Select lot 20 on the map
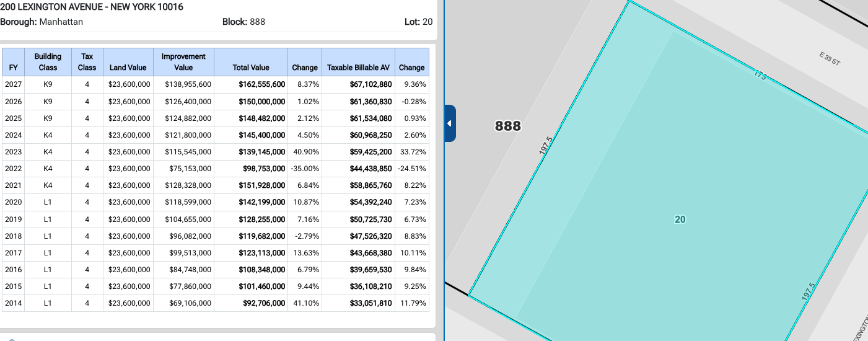The image size is (868, 341). (680, 219)
